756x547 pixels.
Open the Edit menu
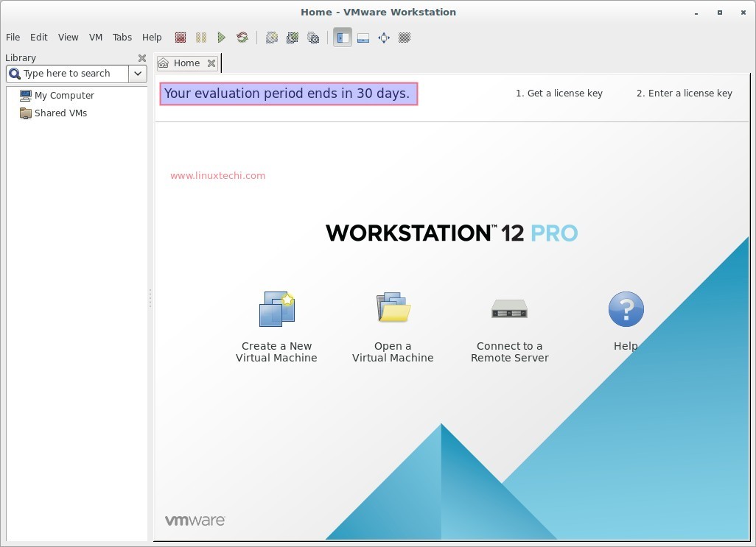[x=38, y=37]
